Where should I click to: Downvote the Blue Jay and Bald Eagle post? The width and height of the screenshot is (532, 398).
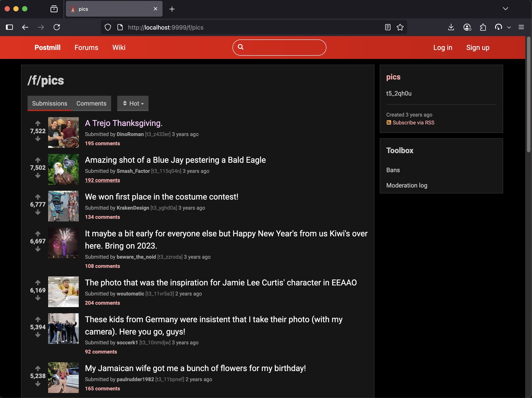click(38, 175)
